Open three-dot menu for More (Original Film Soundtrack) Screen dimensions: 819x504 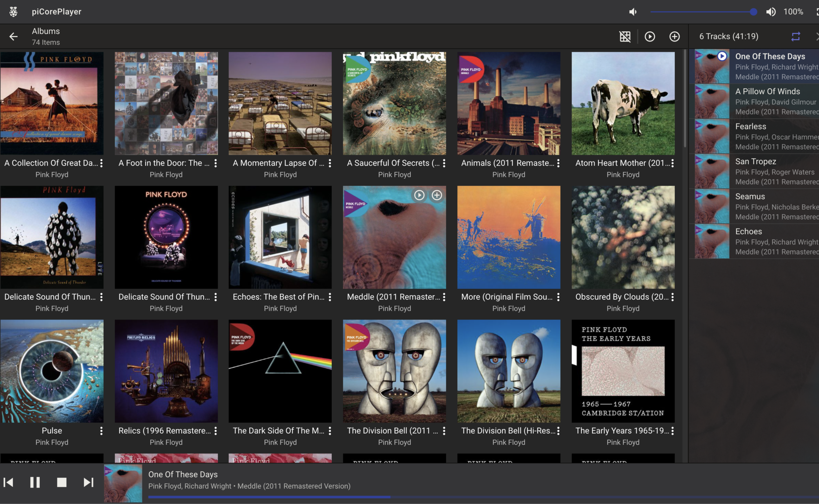point(558,297)
